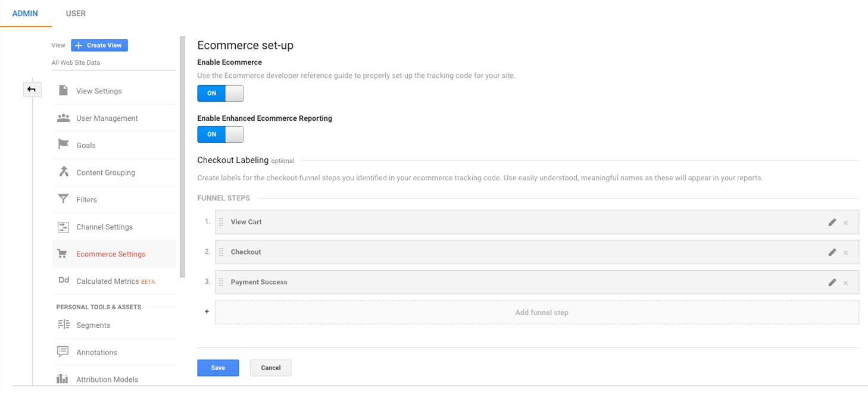Click the Ecommerce Settings cart icon
This screenshot has height=414, width=868.
pyautogui.click(x=63, y=254)
